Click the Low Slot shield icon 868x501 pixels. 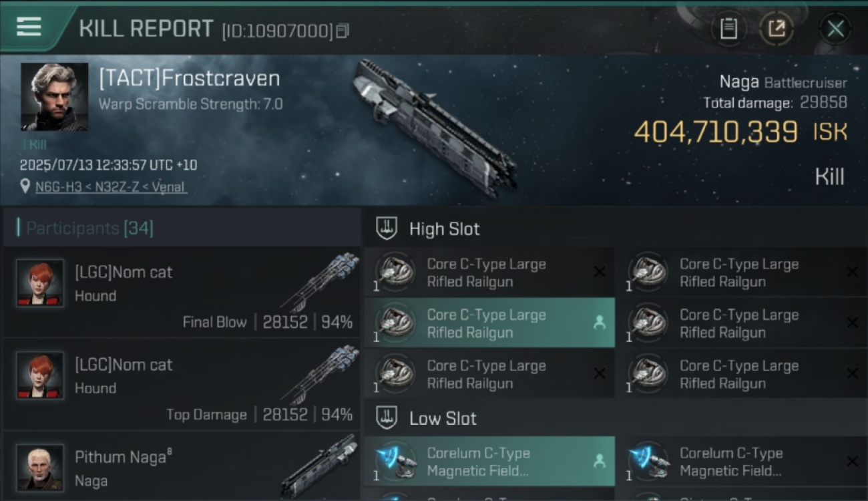click(x=387, y=418)
